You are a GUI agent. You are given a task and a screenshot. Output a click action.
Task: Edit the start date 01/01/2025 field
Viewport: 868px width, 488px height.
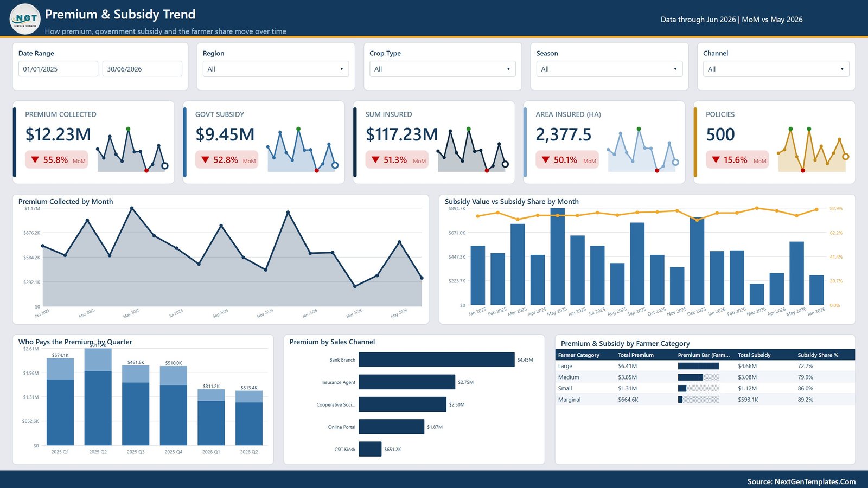[x=58, y=69]
